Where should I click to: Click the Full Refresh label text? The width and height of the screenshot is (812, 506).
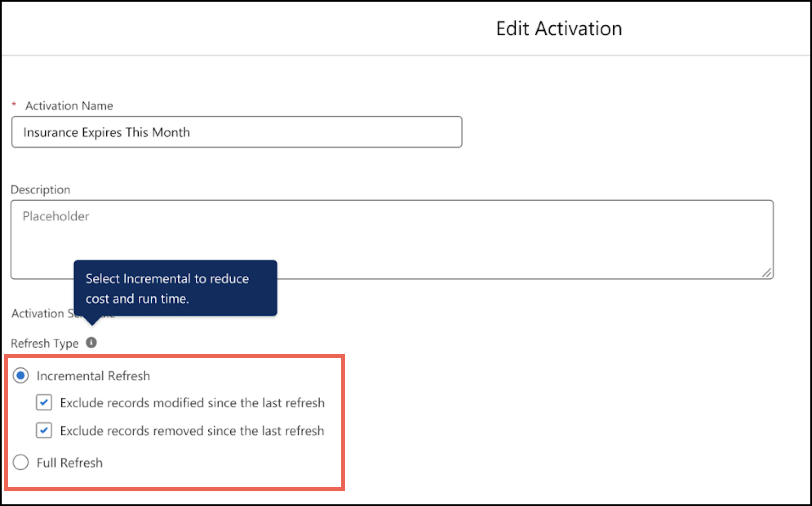click(x=70, y=463)
